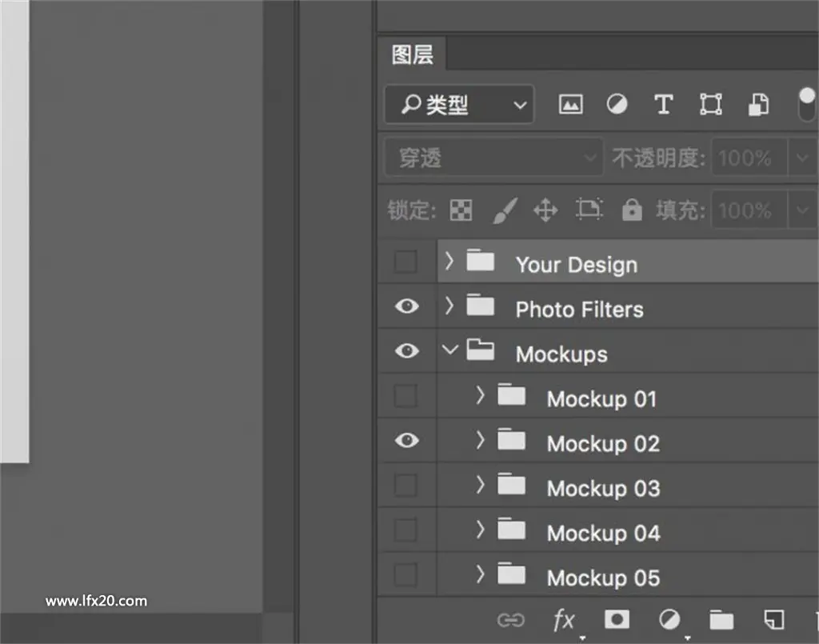Expand the Photo Filters group
The image size is (819, 644).
click(449, 306)
